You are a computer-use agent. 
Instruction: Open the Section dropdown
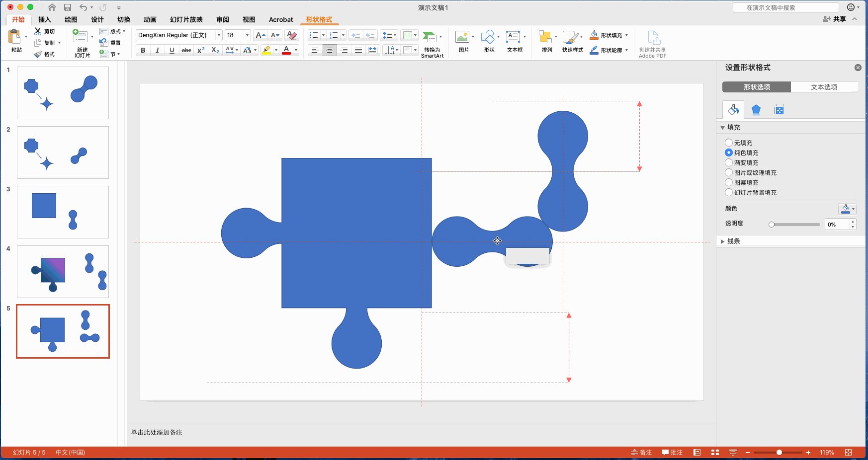pos(110,54)
